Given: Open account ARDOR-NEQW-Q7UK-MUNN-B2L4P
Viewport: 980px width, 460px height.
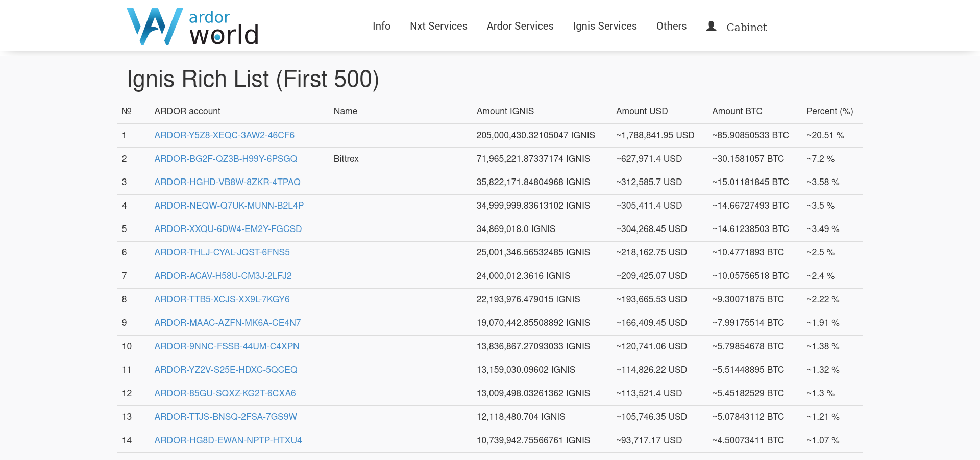Looking at the screenshot, I should click(229, 206).
